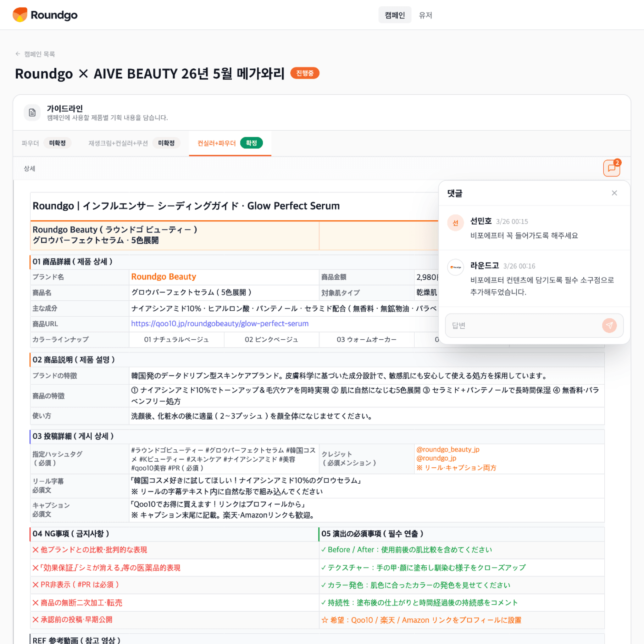Click the 확정 status badge
Image resolution: width=644 pixels, height=644 pixels.
(x=251, y=143)
